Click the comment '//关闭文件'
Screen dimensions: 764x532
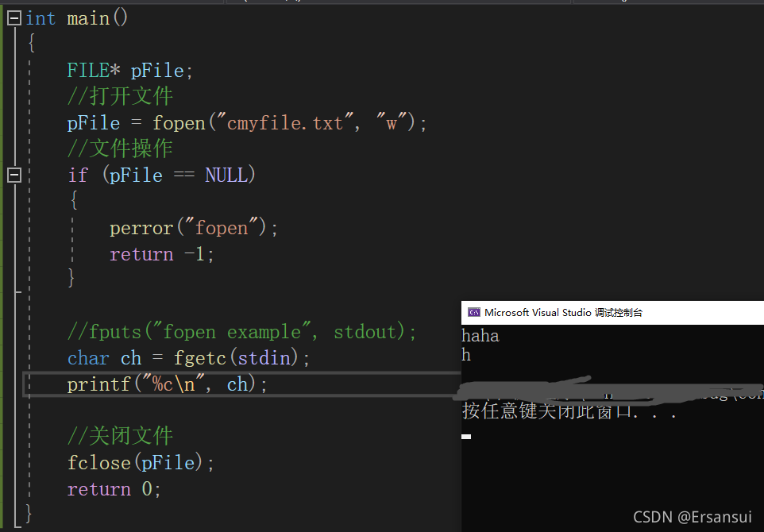121,436
